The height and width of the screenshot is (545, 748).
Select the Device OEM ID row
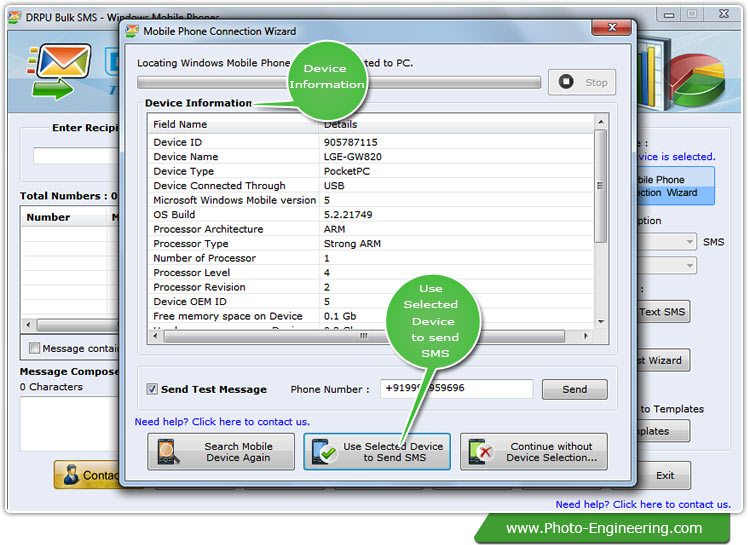pos(371,302)
